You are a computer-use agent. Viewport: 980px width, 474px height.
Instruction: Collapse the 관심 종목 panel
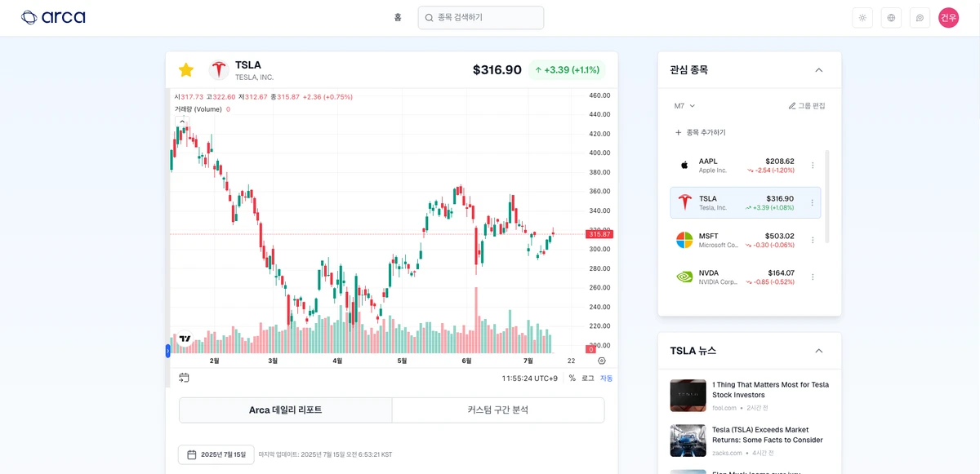coord(819,70)
